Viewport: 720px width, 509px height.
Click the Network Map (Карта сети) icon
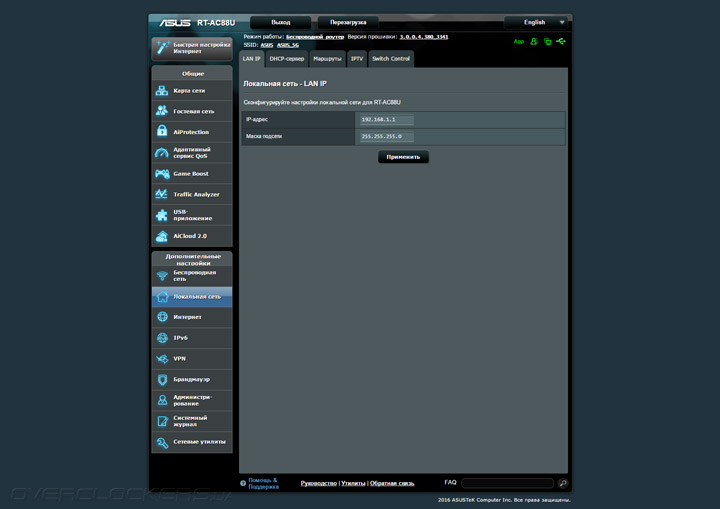(162, 90)
